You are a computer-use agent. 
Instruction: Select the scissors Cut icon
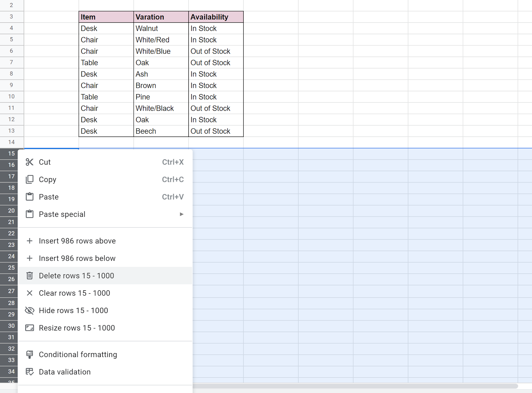[x=30, y=162]
